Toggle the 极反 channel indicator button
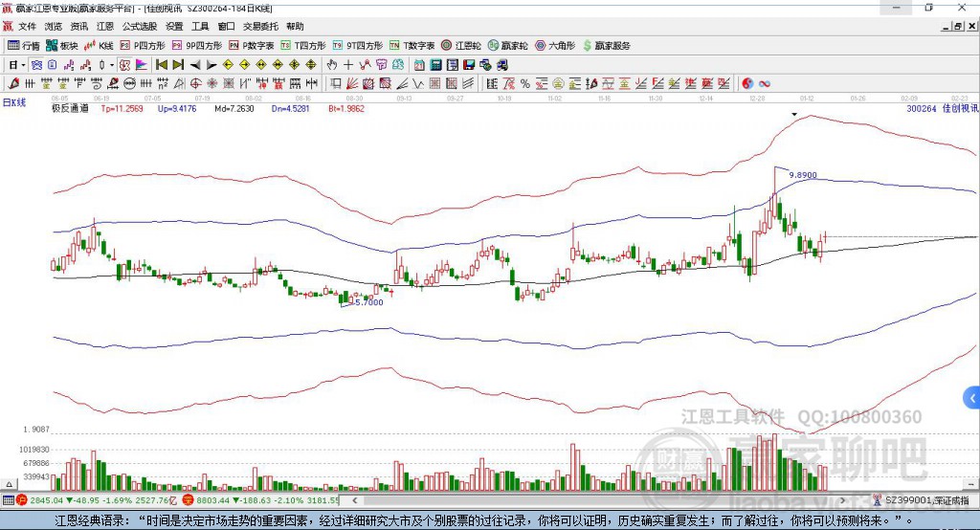 (124, 65)
